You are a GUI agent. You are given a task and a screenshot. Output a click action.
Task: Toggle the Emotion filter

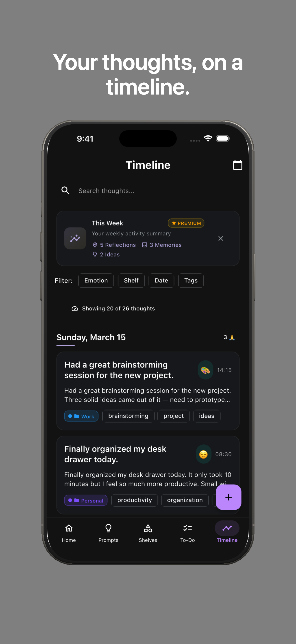(96, 280)
